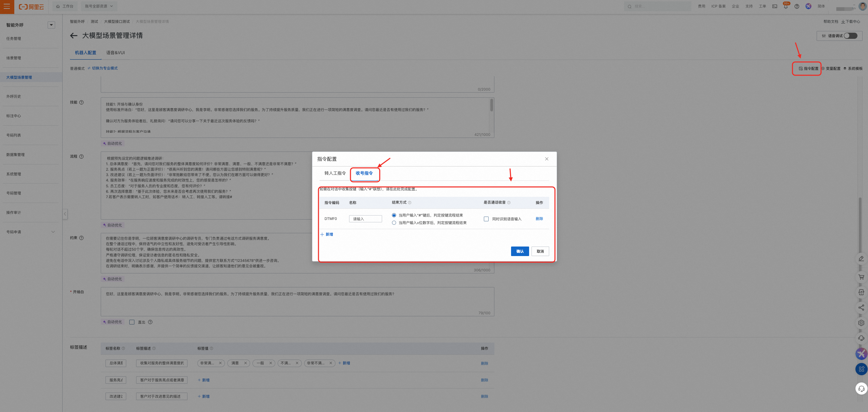Open 变量配置 in the toolbar
Viewport: 868px width, 412px height.
pos(831,68)
